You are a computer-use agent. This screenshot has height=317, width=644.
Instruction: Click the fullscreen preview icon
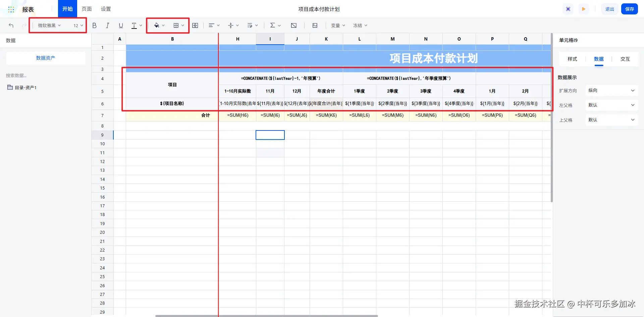coord(568,9)
